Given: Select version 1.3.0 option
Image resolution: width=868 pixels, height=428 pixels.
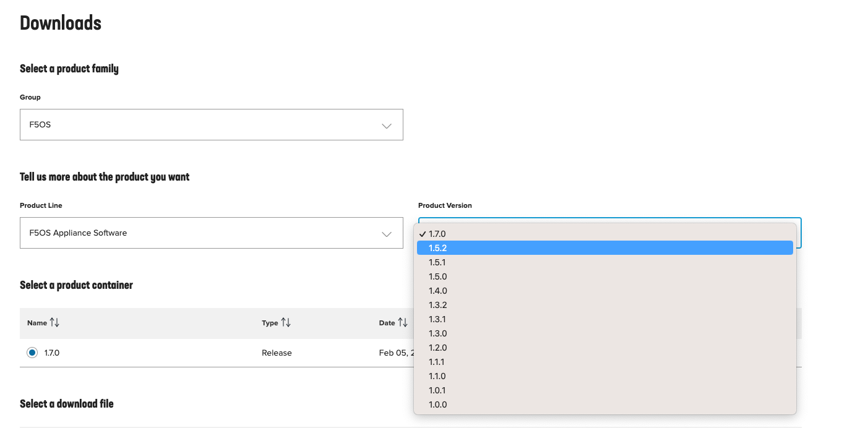Looking at the screenshot, I should tap(605, 333).
